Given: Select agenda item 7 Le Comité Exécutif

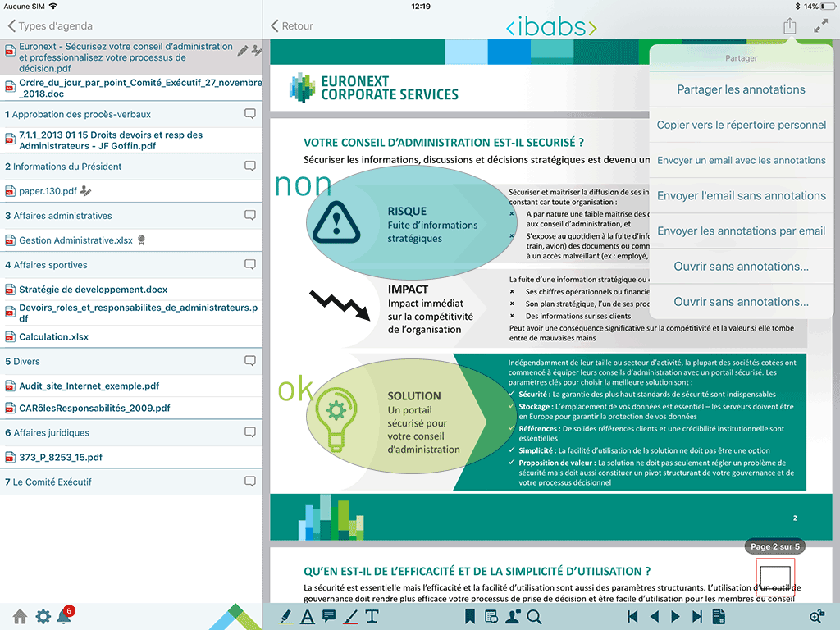Looking at the screenshot, I should 131,482.
